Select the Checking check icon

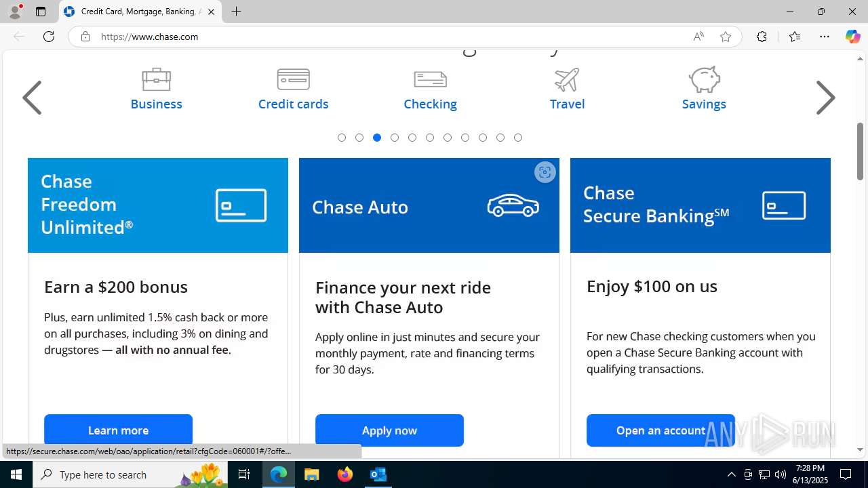click(x=430, y=79)
